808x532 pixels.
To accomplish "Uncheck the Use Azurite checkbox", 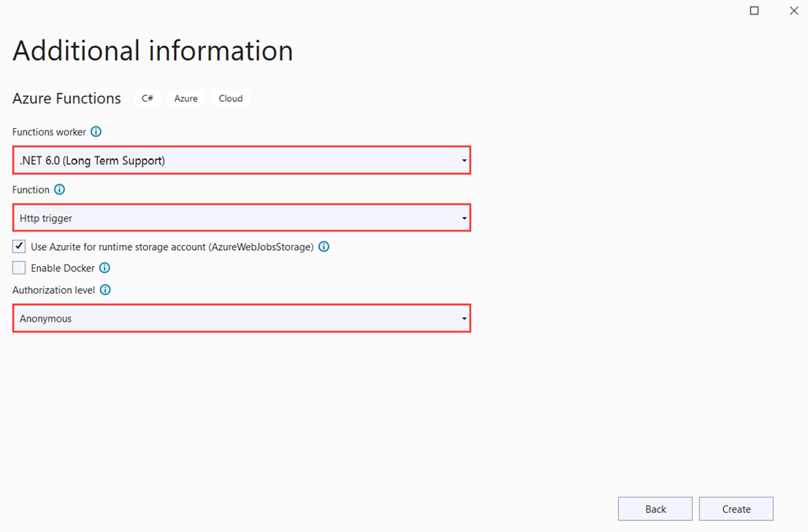I will pos(19,247).
